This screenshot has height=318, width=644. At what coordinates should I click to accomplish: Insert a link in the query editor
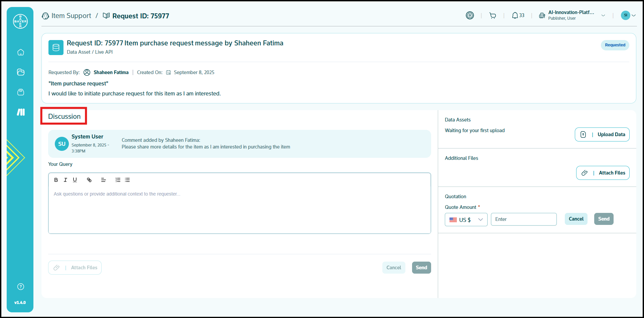tap(89, 180)
